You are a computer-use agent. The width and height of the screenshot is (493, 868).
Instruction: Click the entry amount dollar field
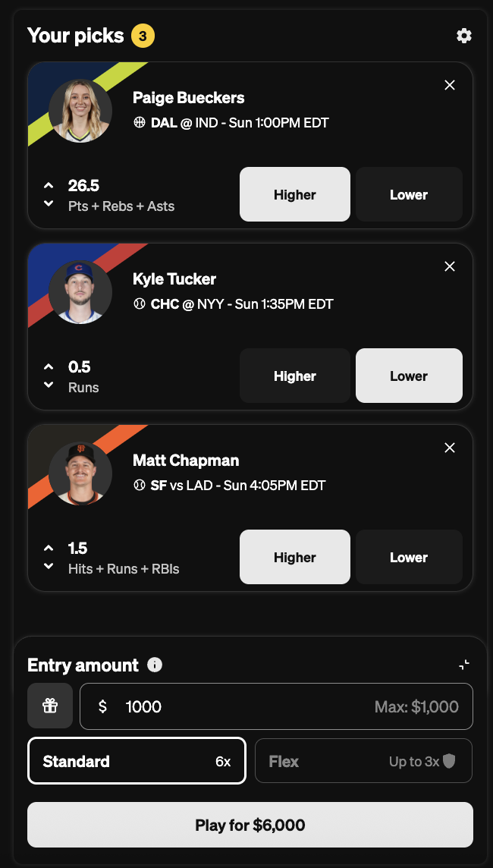point(276,706)
